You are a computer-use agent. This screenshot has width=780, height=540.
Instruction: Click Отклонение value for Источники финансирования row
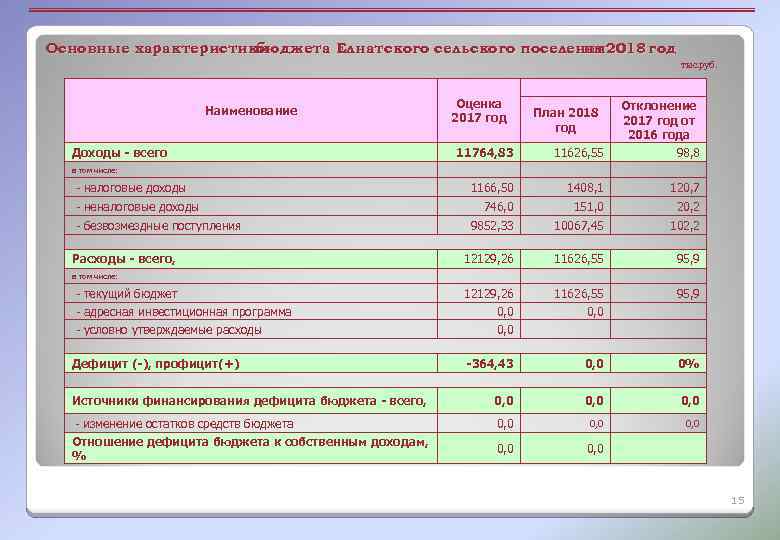coord(690,401)
